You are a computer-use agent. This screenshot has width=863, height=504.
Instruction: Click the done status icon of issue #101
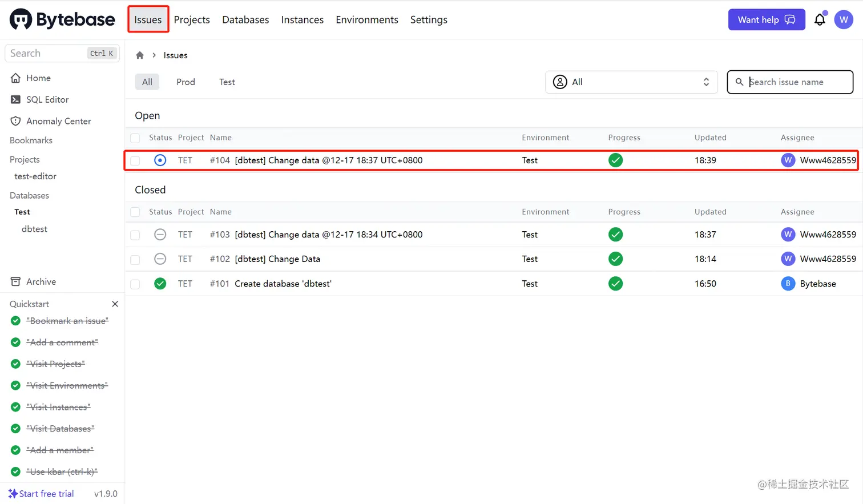(x=160, y=284)
